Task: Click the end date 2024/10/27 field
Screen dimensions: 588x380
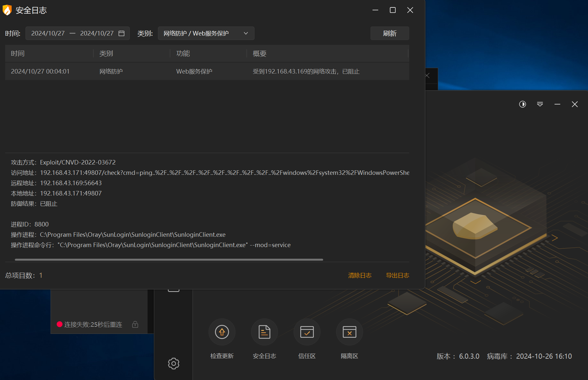Action: coord(97,33)
